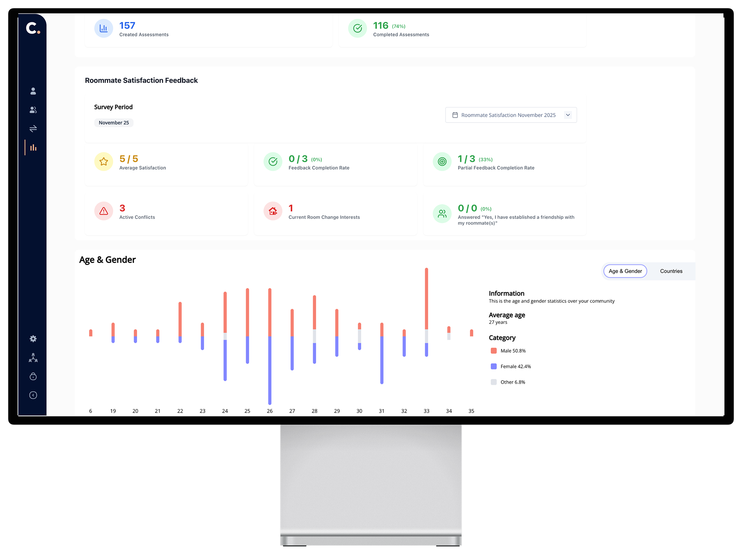Open the single user profile sidebar icon
This screenshot has width=742, height=560.
coord(33,91)
